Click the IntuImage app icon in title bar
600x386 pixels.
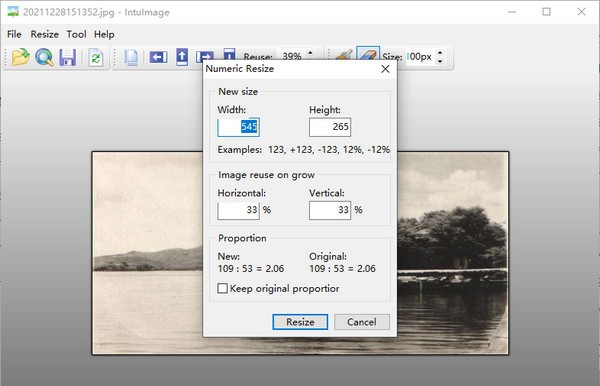[13, 12]
